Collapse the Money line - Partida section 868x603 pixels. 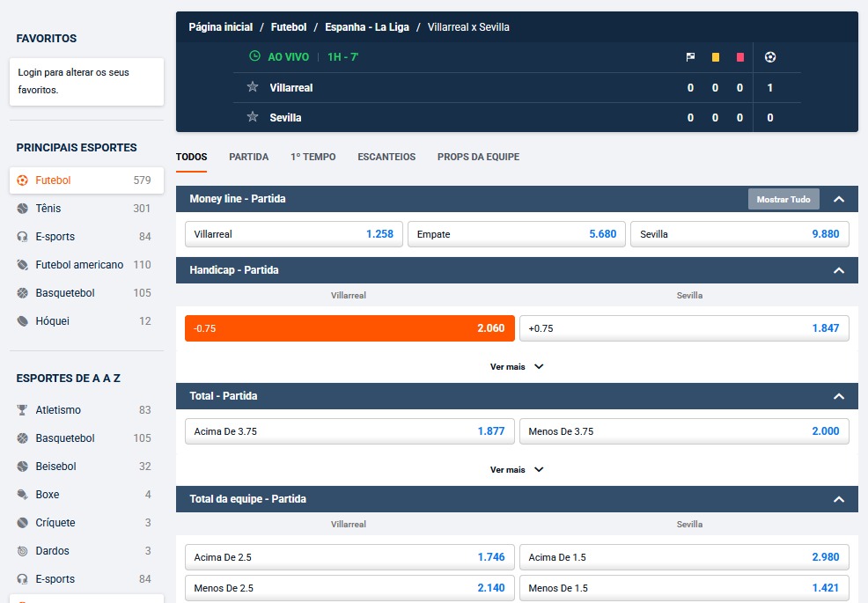[x=839, y=199]
